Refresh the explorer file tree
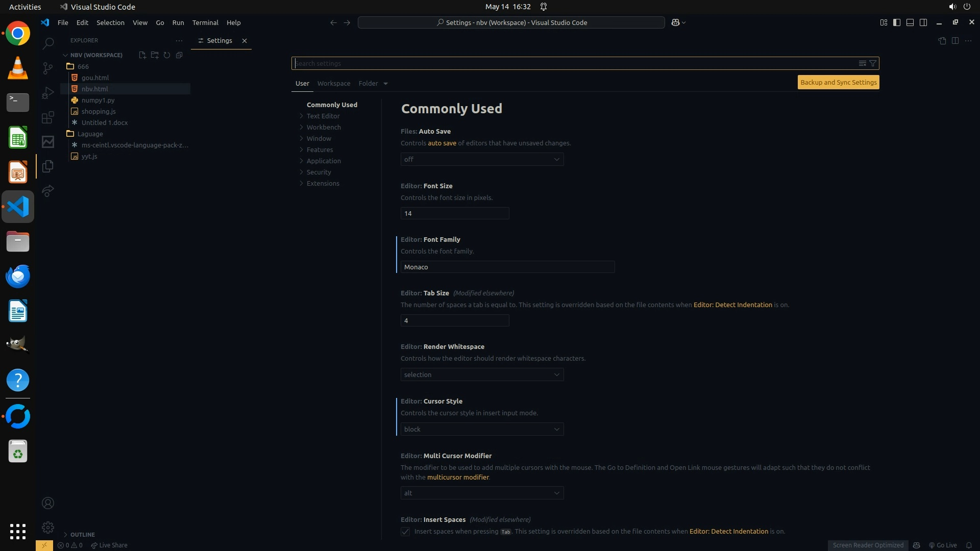The height and width of the screenshot is (551, 980). tap(167, 55)
